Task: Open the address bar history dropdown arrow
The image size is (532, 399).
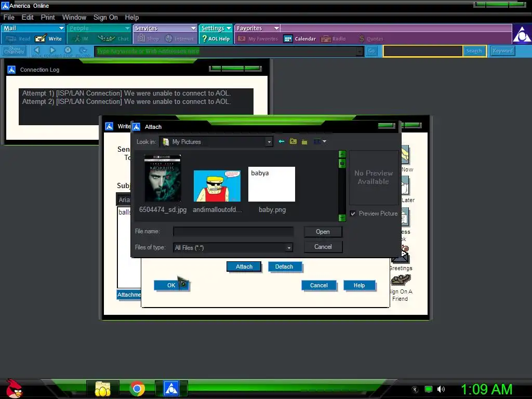Action: [360, 51]
